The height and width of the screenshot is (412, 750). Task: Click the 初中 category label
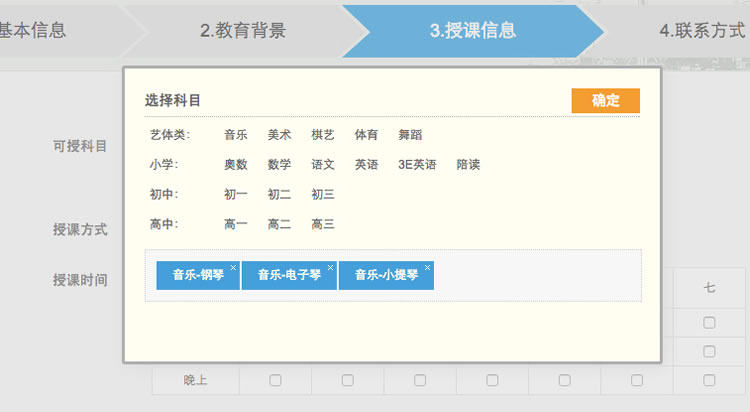click(164, 194)
